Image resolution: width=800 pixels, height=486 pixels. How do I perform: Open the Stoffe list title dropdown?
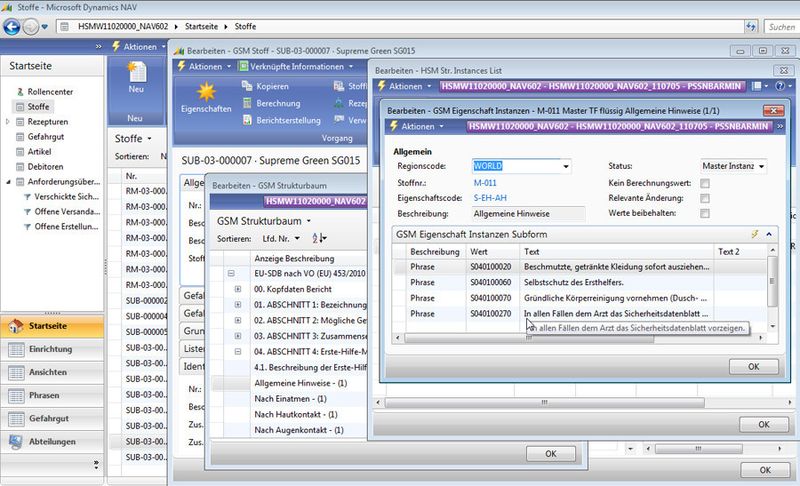pyautogui.click(x=149, y=139)
